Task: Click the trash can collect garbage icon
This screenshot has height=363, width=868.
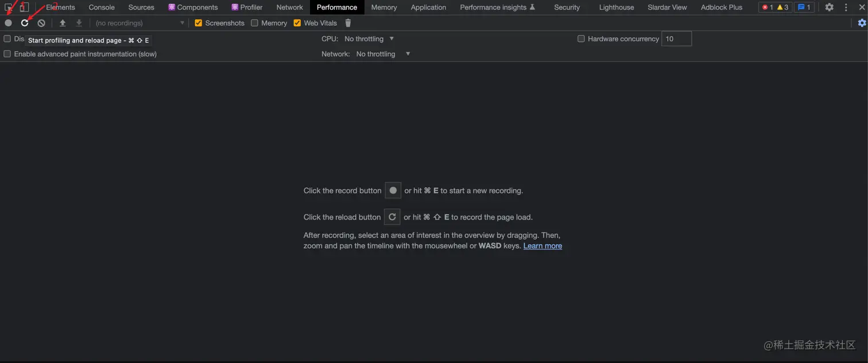Action: pos(348,23)
